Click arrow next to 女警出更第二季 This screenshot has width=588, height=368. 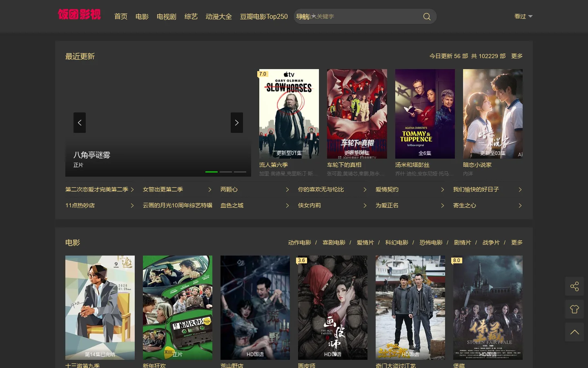click(x=210, y=190)
